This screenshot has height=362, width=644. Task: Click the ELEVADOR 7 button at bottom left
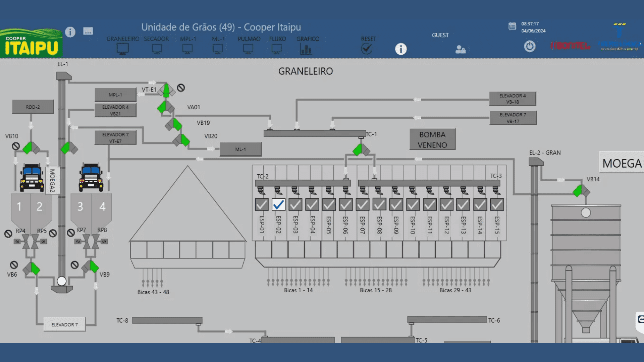64,324
